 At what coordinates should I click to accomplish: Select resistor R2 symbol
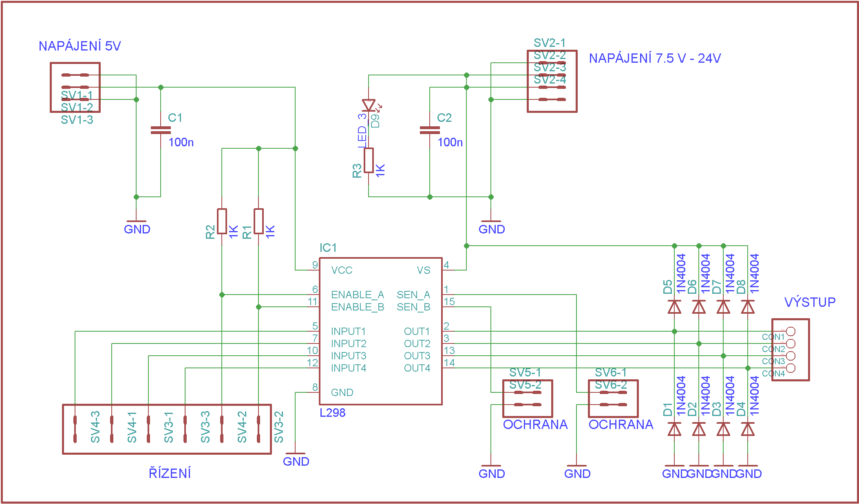pos(222,221)
